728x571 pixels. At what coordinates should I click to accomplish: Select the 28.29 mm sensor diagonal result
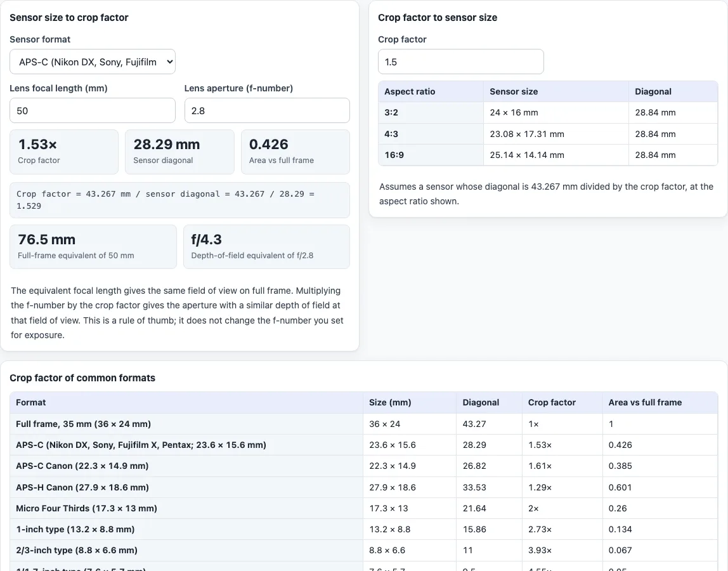point(167,144)
